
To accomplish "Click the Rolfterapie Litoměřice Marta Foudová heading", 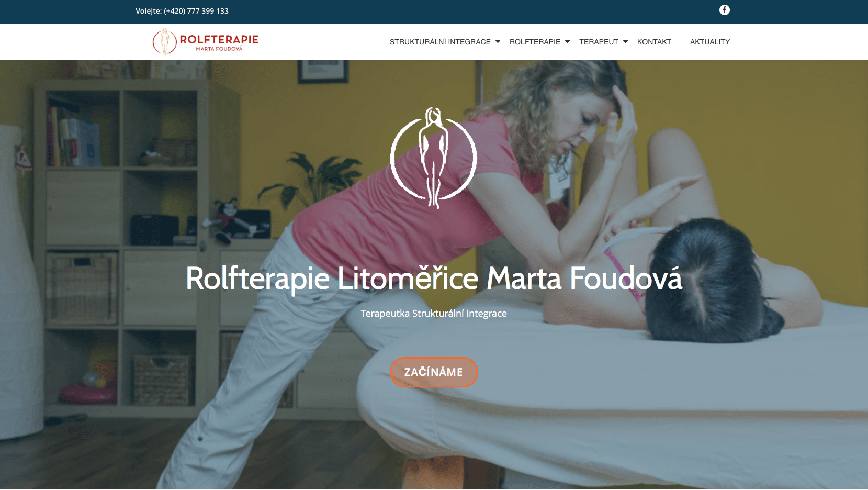I will click(x=434, y=278).
